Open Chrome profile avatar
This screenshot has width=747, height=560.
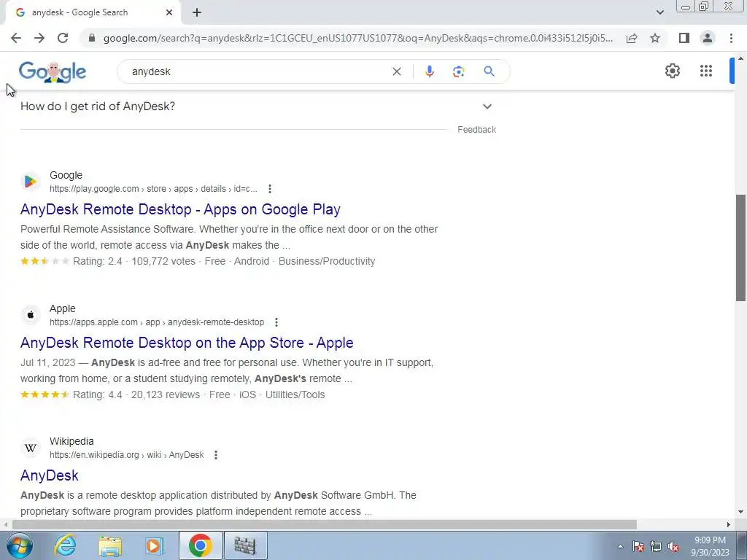[x=708, y=38]
